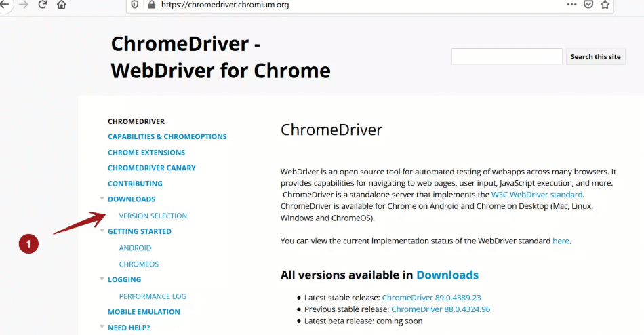Click the ChromeDriver page heading text
The width and height of the screenshot is (644, 335).
pos(331,130)
